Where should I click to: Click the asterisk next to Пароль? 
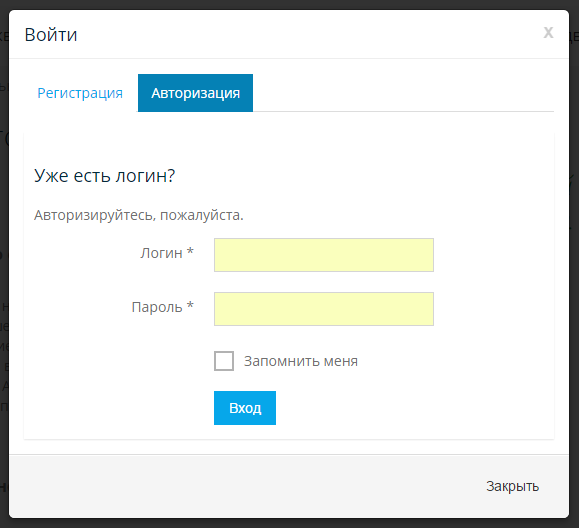pyautogui.click(x=190, y=305)
